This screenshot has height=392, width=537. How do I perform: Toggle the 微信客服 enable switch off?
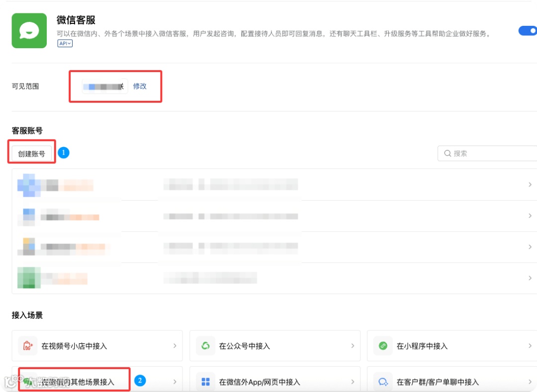click(528, 31)
